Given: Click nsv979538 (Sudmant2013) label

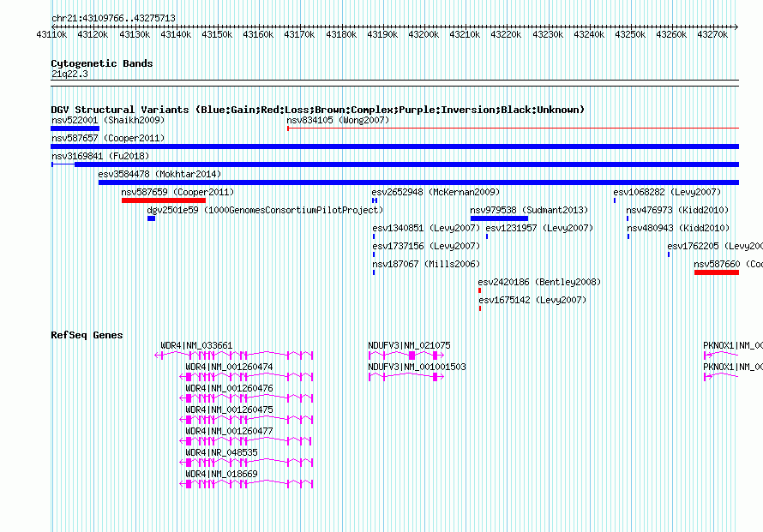Looking at the screenshot, I should [529, 210].
